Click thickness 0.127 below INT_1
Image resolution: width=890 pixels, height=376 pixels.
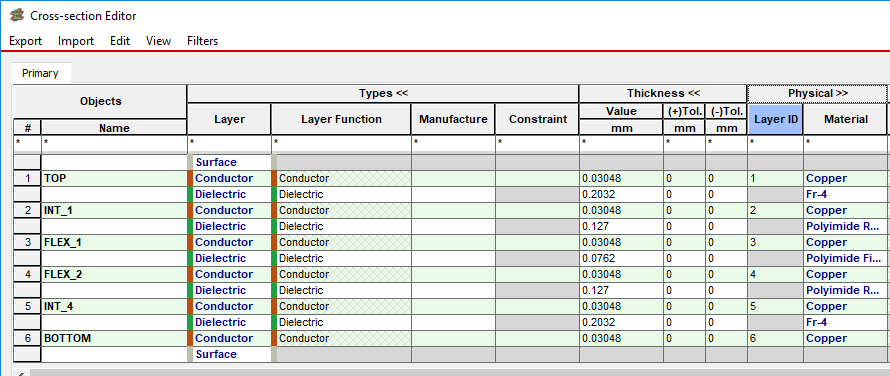621,226
